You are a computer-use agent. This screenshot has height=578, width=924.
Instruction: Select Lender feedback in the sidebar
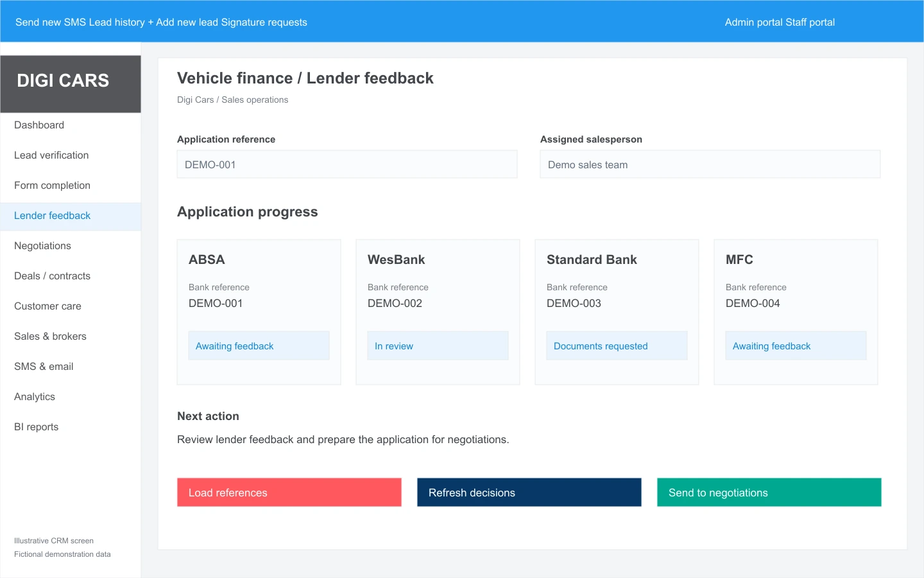tap(71, 216)
